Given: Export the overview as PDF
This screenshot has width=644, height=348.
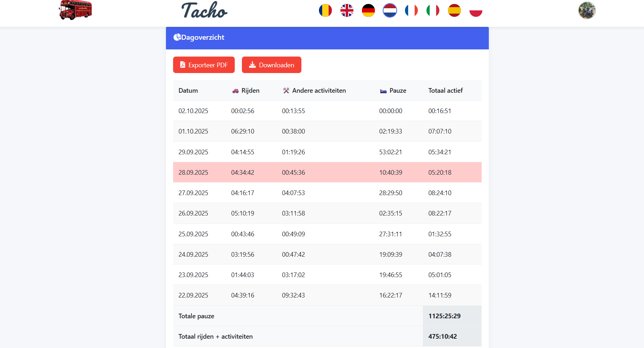Looking at the screenshot, I should click(x=204, y=65).
